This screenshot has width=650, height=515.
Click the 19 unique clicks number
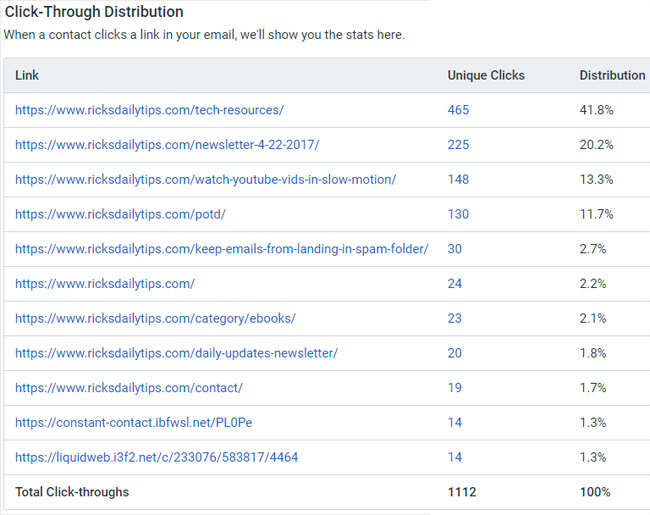click(x=454, y=388)
